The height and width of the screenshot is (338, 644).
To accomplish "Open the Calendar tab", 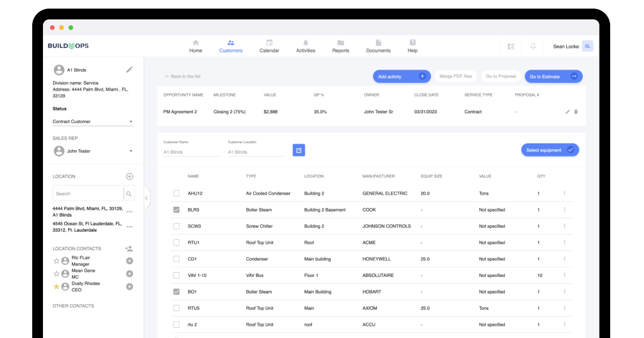I will [269, 46].
